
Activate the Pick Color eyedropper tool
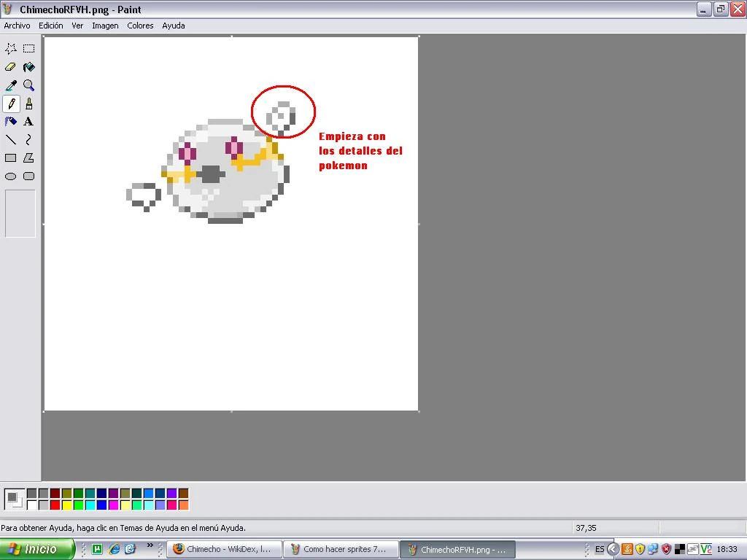(x=11, y=86)
